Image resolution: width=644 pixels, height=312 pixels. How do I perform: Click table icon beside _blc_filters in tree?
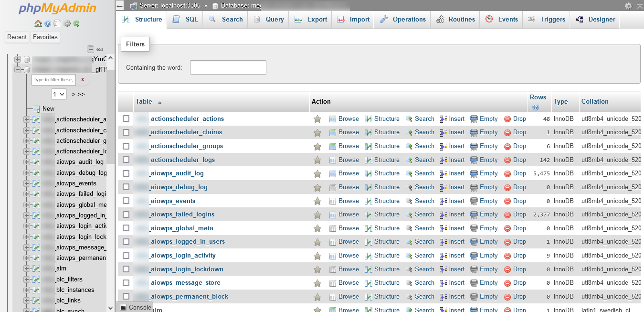[36, 280]
